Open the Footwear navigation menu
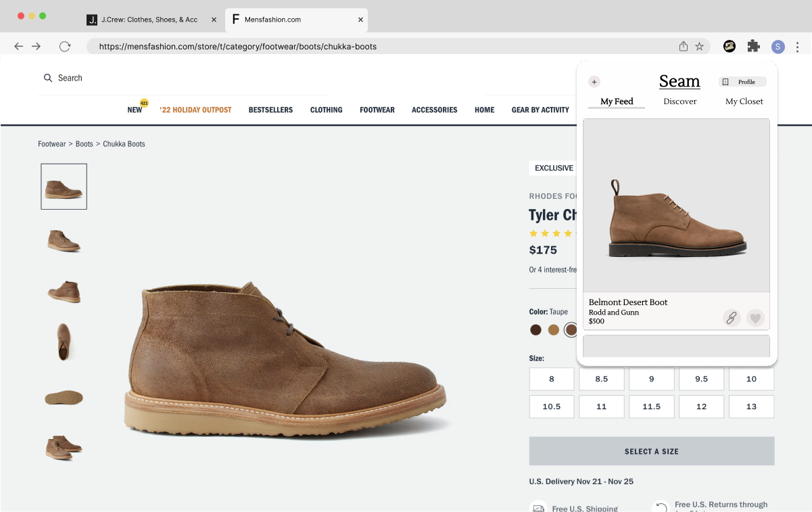This screenshot has width=812, height=512. pyautogui.click(x=377, y=110)
